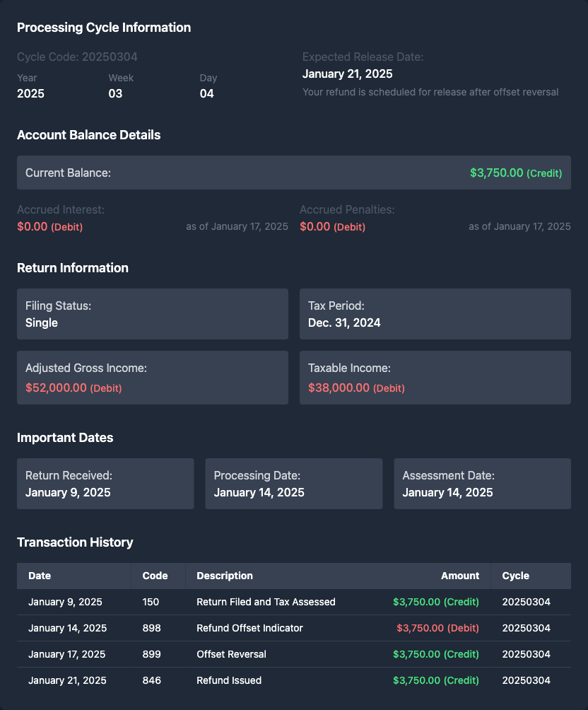
Task: Click the Code column header
Action: tap(155, 576)
